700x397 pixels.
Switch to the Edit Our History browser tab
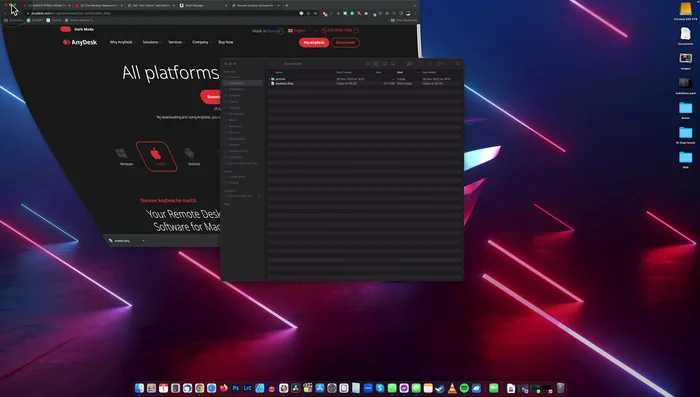[150, 5]
